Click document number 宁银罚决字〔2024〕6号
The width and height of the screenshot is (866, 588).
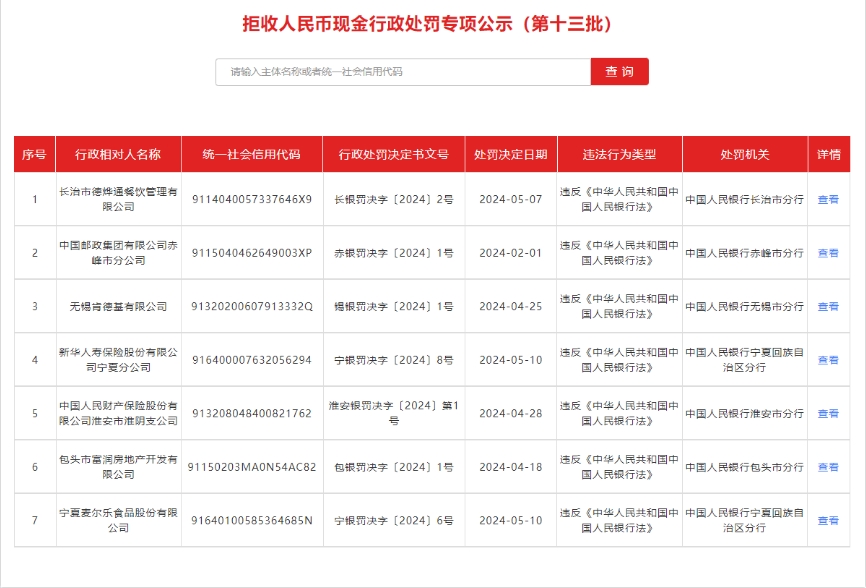(x=394, y=521)
